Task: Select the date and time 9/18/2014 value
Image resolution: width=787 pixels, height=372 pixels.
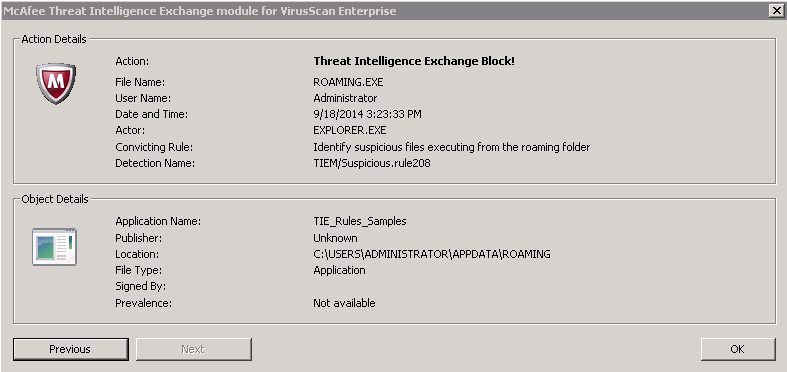Action: point(367,114)
